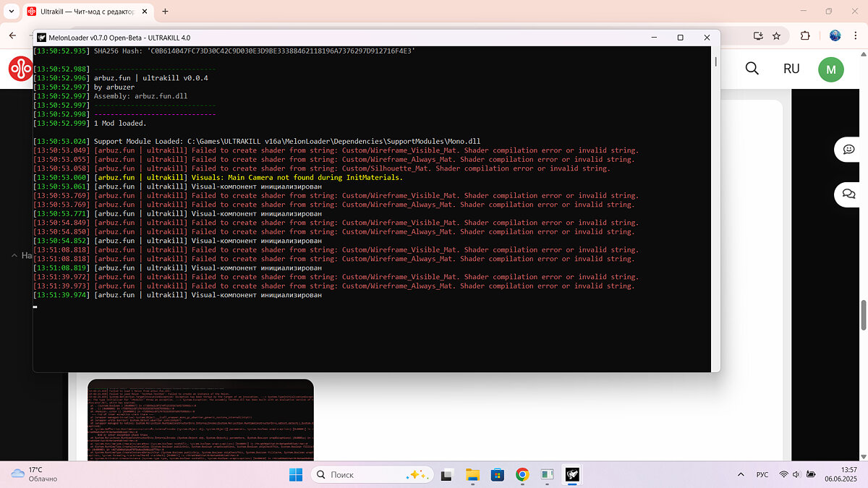868x488 pixels.
Task: Expand the Chrome tab search dropdown
Action: click(11, 12)
